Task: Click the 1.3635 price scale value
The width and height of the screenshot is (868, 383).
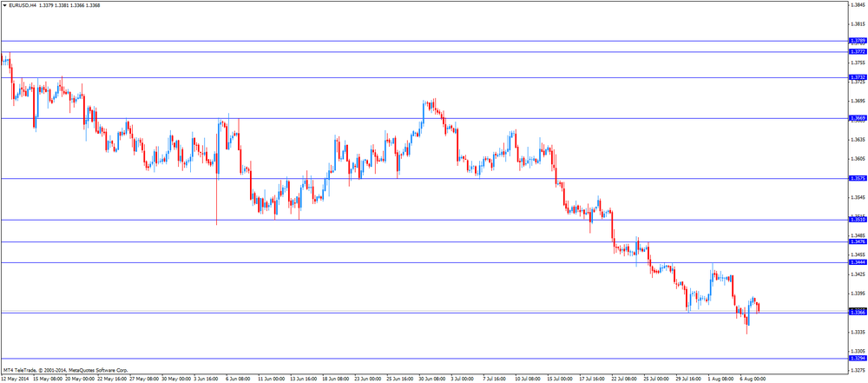Action: point(858,140)
